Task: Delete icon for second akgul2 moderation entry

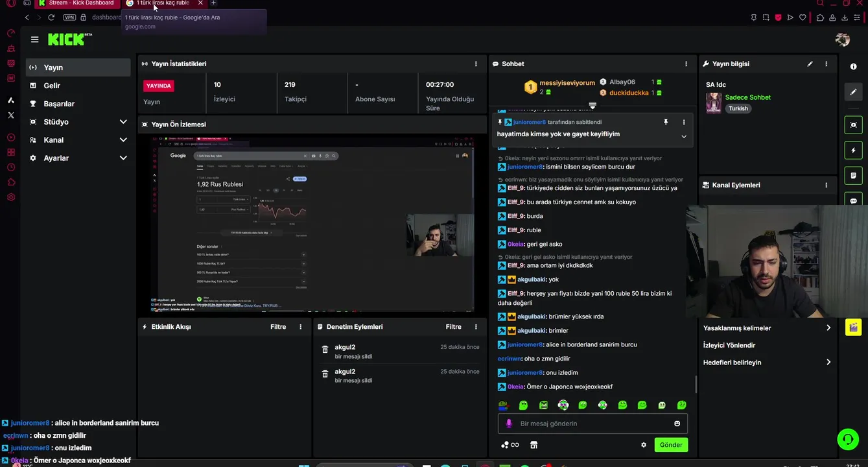Action: [325, 374]
